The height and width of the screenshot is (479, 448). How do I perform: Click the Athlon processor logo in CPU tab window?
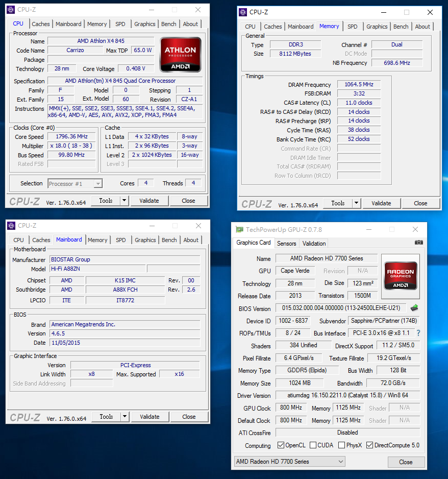[x=180, y=55]
